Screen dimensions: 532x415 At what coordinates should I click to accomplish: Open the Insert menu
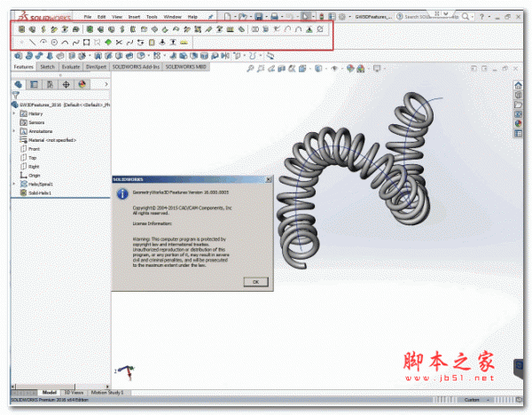[x=134, y=17]
